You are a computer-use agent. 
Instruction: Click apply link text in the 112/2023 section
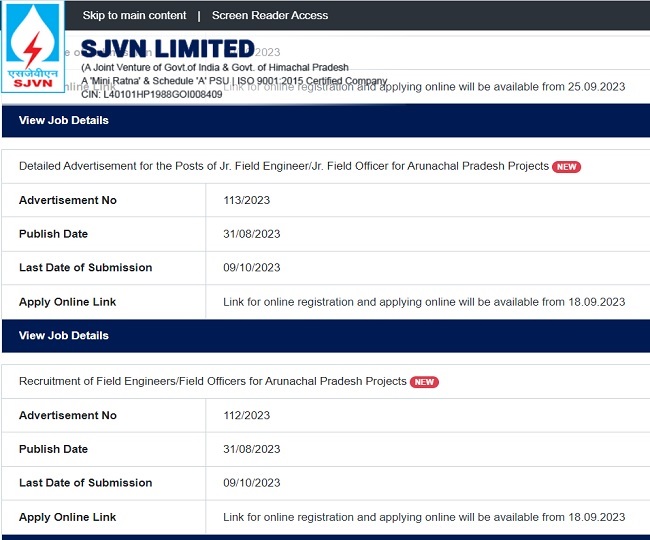(x=424, y=517)
